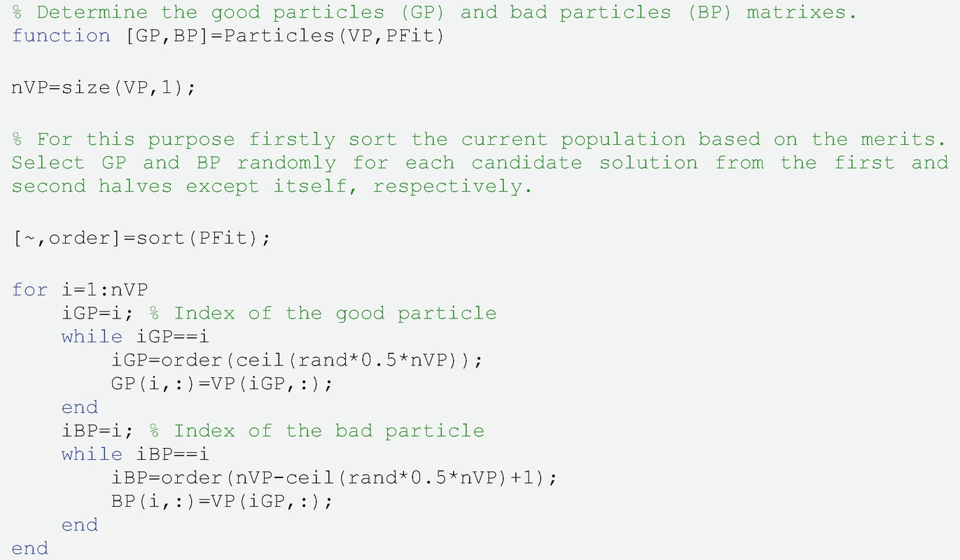Screen dimensions: 960x560
Task: Click the iGP=order(ceil(rand*0.5*nVP)); line
Action: 298,360
